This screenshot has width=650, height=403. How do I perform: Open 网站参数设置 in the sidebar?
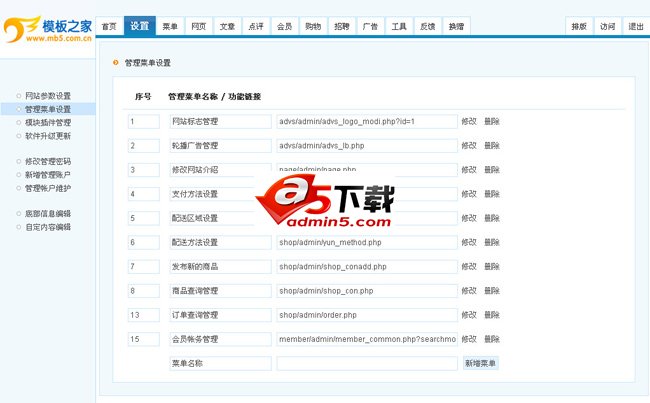(x=48, y=96)
